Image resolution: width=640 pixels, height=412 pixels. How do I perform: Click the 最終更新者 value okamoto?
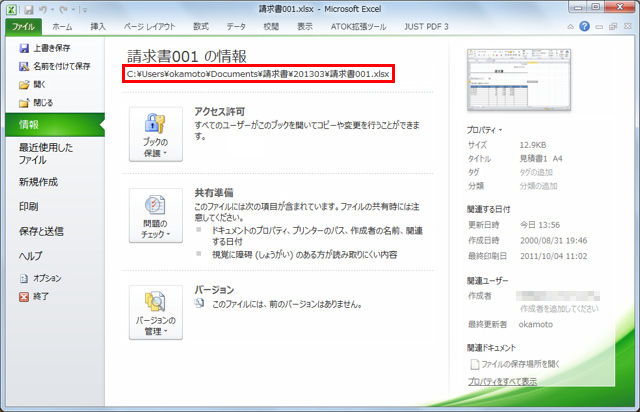[536, 325]
